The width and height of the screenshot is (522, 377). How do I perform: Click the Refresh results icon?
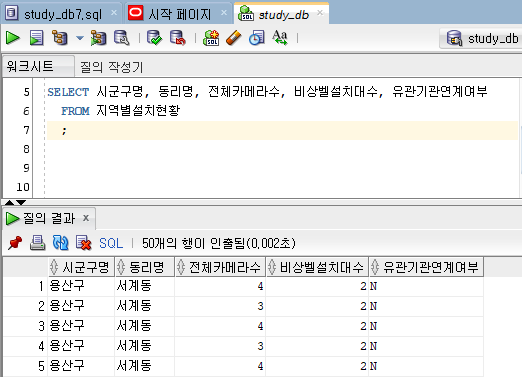pos(60,243)
